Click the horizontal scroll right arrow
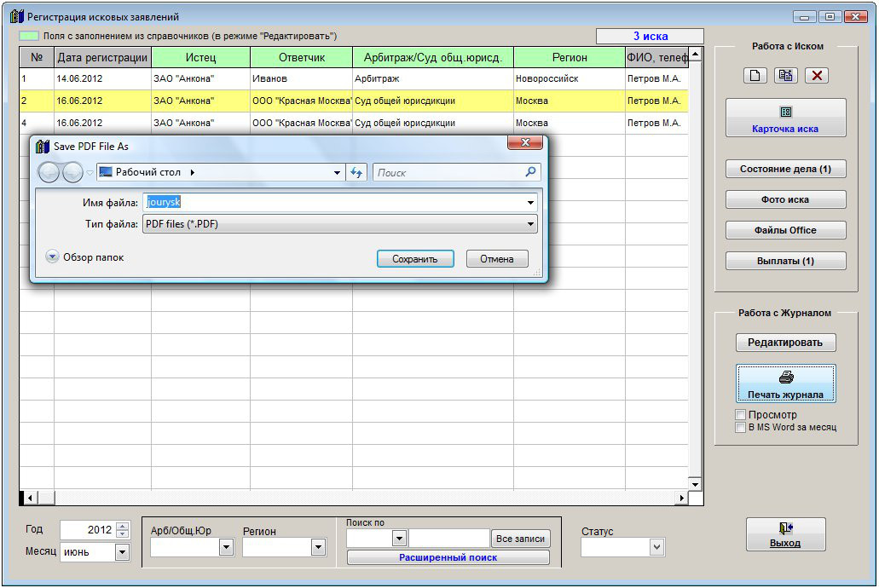The width and height of the screenshot is (879, 588). point(682,498)
